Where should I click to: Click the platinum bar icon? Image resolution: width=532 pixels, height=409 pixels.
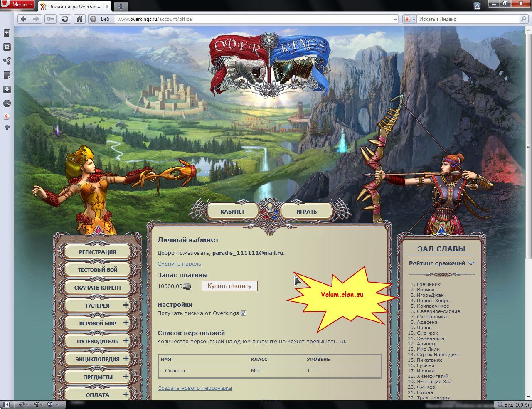(187, 286)
